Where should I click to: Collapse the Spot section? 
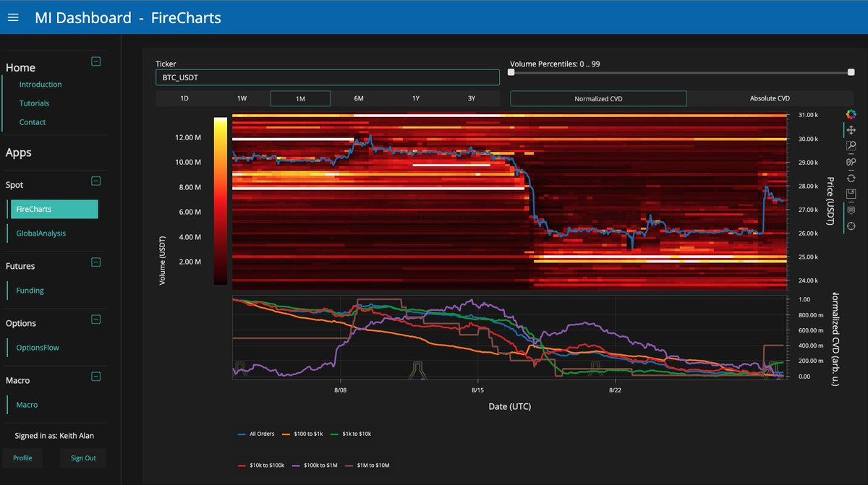(x=95, y=181)
